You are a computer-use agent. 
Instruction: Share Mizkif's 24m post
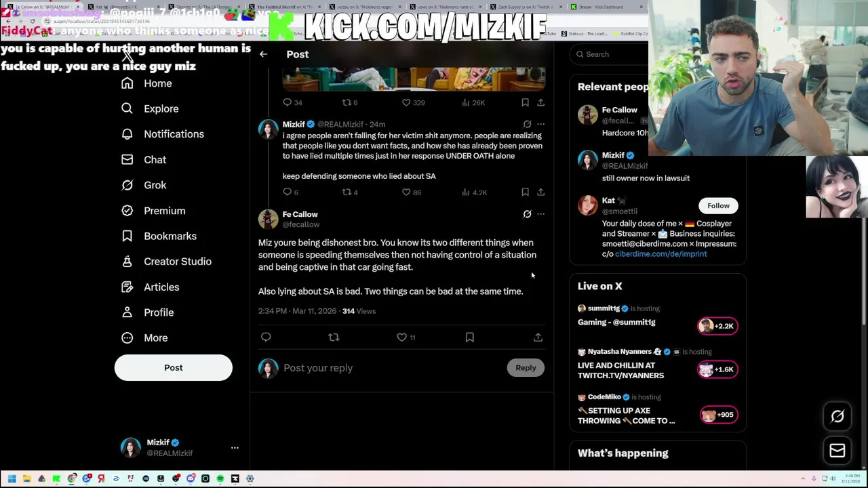pyautogui.click(x=540, y=192)
